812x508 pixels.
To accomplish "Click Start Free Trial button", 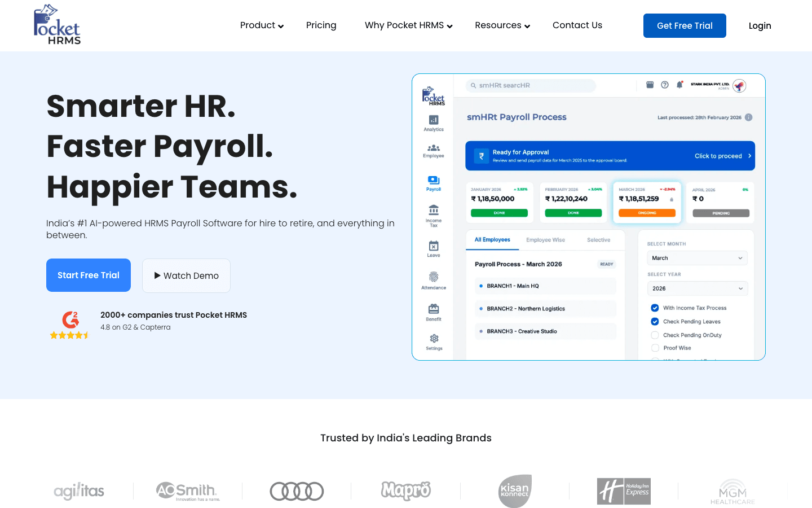I will [89, 275].
